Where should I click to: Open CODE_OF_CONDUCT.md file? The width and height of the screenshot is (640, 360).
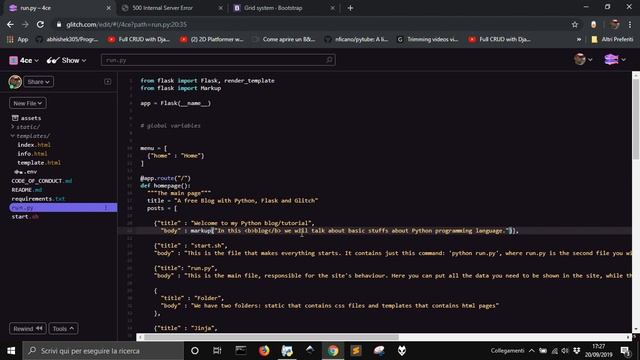pos(42,181)
